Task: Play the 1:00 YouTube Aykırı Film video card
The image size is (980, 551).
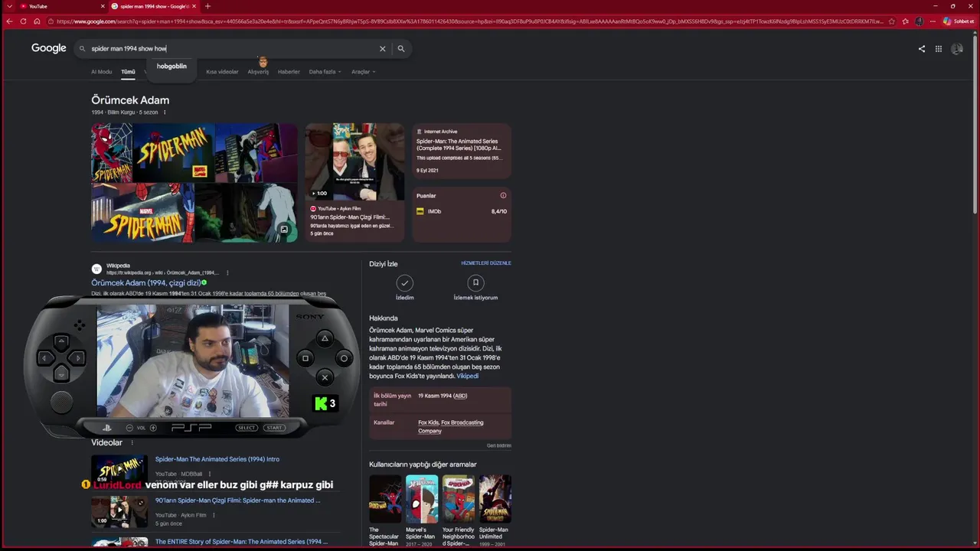Action: [x=354, y=183]
